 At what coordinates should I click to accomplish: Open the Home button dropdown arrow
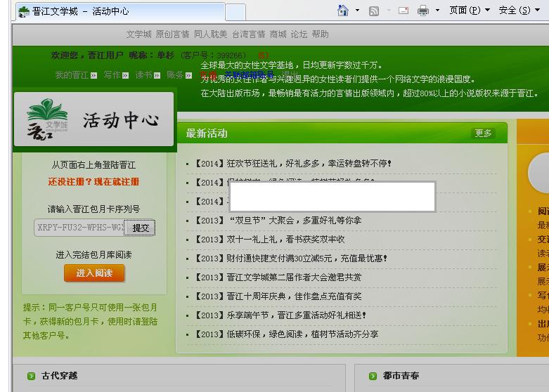357,10
